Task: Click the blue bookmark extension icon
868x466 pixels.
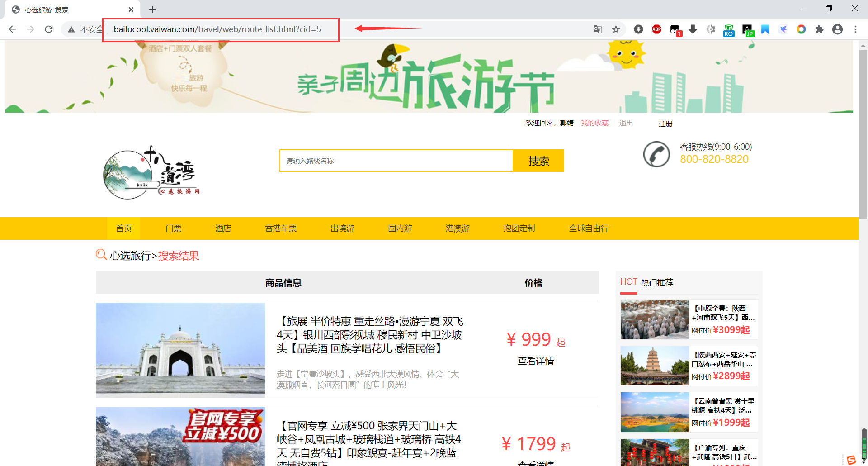Action: point(765,29)
